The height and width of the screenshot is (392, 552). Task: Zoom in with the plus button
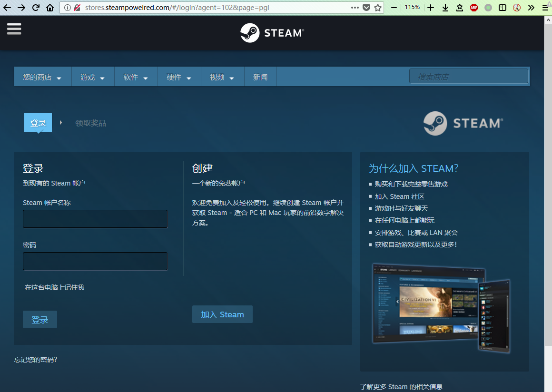coord(431,8)
